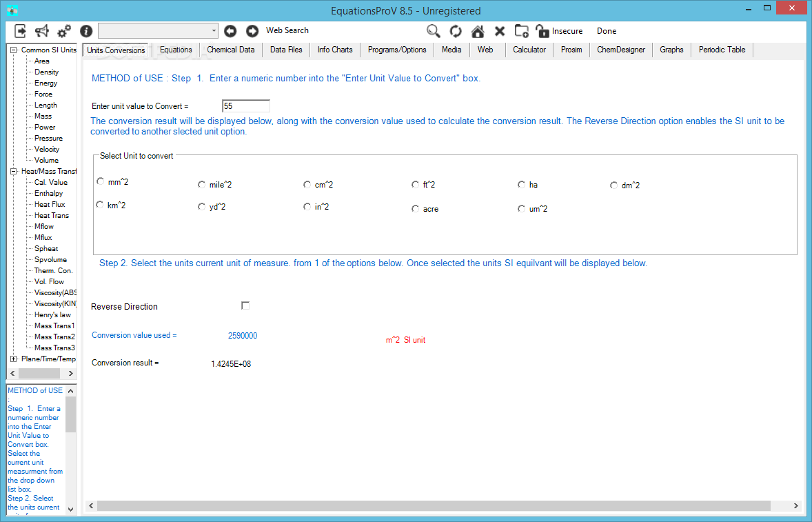The width and height of the screenshot is (812, 522).
Task: Click the Done status label
Action: point(607,31)
